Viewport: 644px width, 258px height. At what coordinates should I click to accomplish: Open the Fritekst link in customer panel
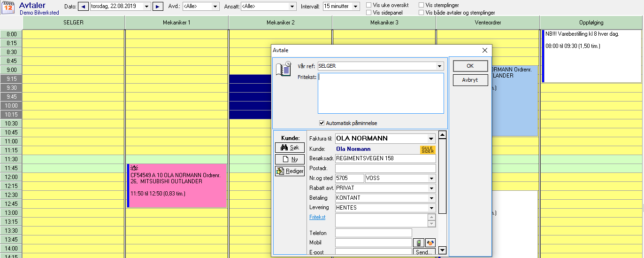point(317,217)
